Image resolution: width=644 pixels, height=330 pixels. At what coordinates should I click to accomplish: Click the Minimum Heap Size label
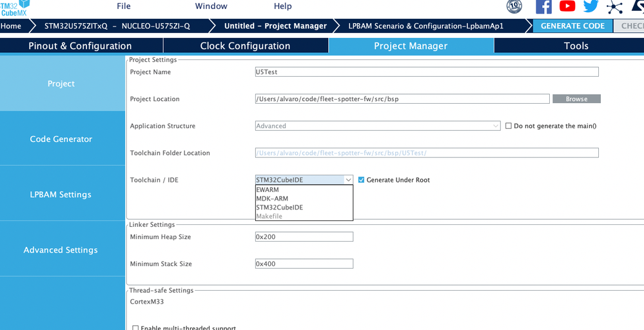160,237
